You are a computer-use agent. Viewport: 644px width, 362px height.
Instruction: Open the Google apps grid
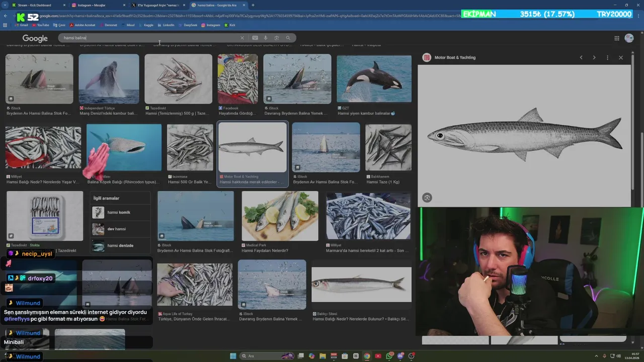(617, 38)
